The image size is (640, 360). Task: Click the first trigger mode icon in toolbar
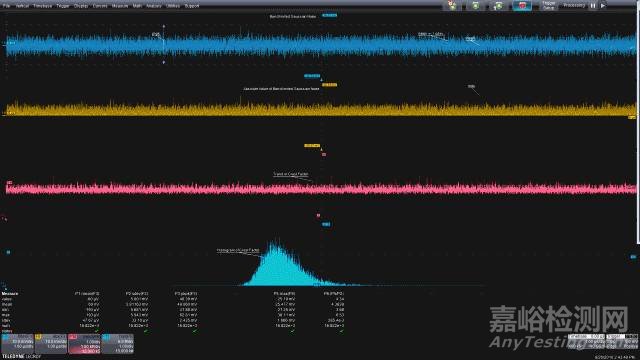tap(452, 5)
